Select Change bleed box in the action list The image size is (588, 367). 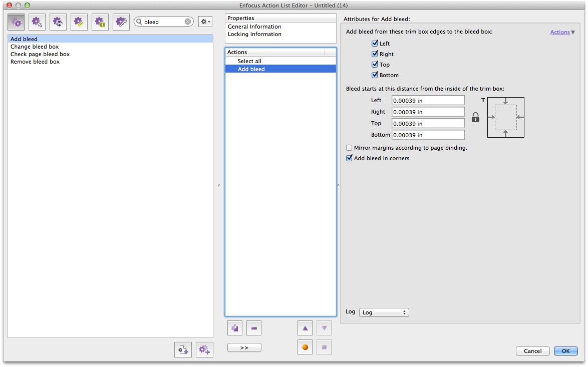click(35, 47)
